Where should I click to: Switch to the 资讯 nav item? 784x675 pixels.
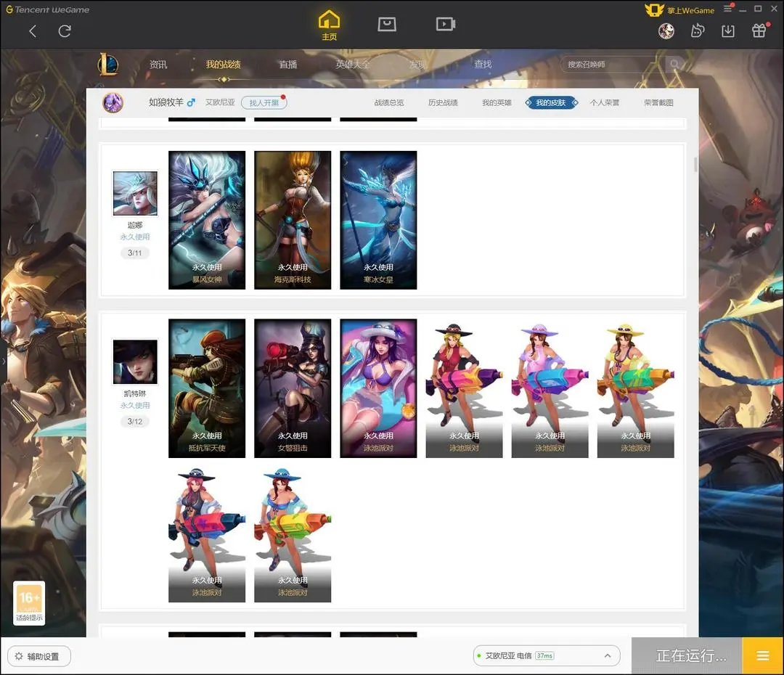click(x=158, y=65)
